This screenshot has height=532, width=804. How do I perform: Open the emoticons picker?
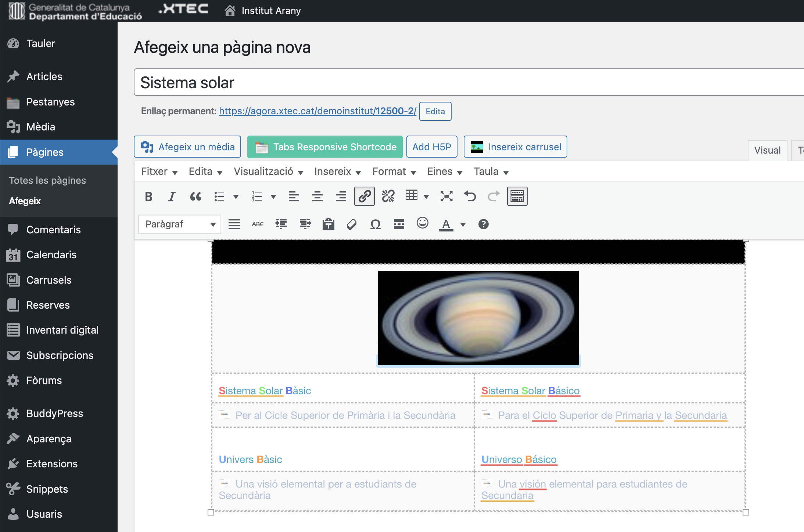click(x=423, y=223)
